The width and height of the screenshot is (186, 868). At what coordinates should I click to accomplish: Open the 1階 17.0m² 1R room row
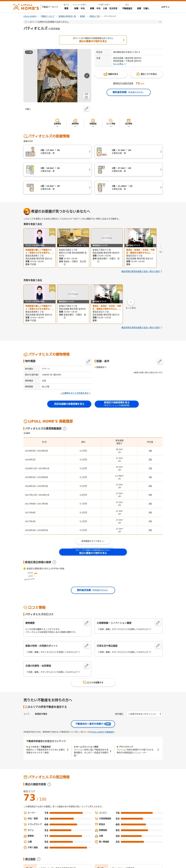click(x=129, y=170)
